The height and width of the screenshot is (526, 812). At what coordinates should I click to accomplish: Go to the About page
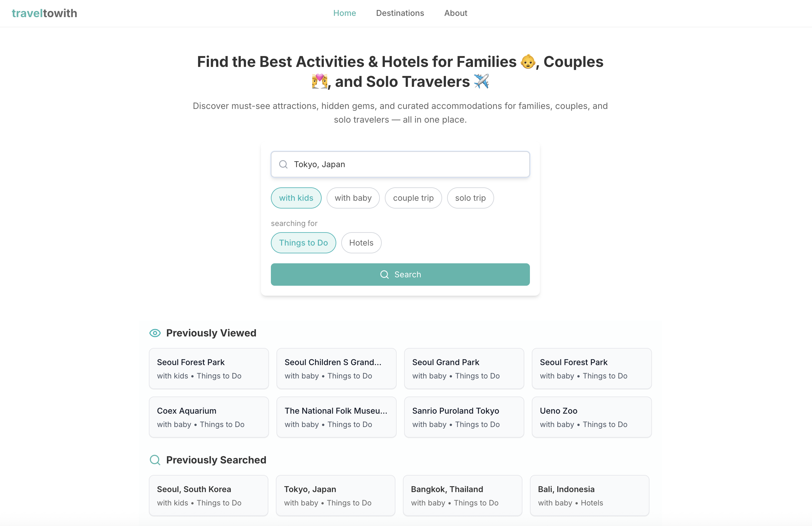tap(456, 13)
